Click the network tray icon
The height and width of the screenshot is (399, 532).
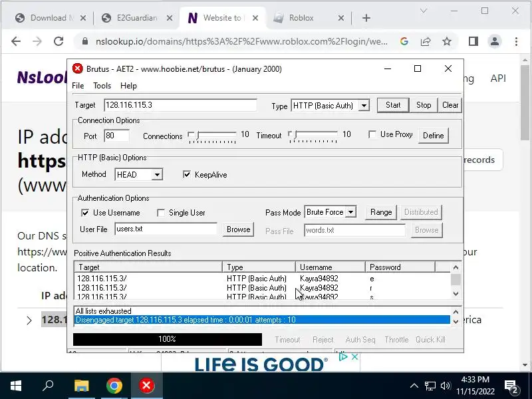pos(430,386)
